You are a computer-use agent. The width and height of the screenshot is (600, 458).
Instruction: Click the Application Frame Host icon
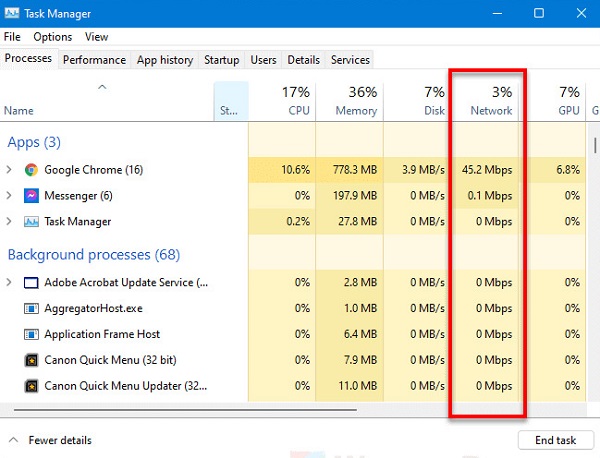coord(31,334)
